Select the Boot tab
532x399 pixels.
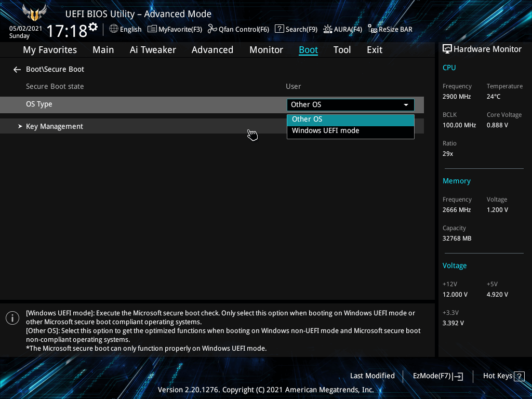308,50
